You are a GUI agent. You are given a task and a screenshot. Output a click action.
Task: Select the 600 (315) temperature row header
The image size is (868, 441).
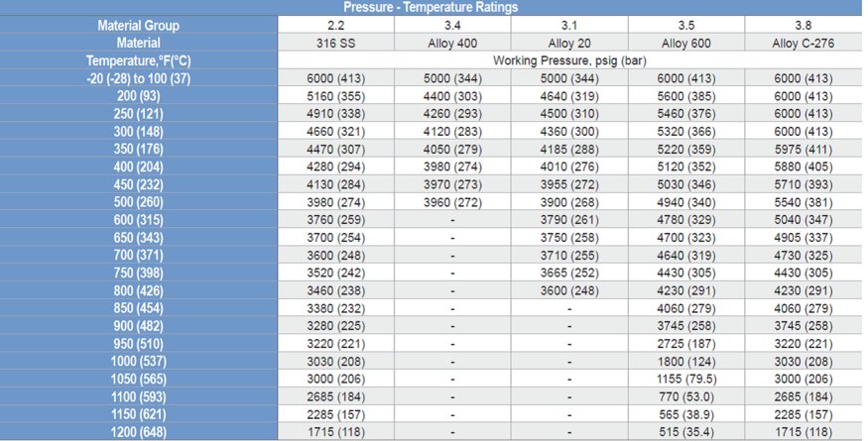(139, 220)
